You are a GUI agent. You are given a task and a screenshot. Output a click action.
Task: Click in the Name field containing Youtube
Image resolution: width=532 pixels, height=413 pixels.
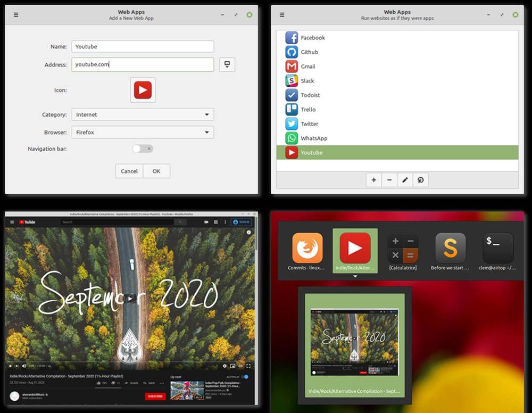pos(143,46)
